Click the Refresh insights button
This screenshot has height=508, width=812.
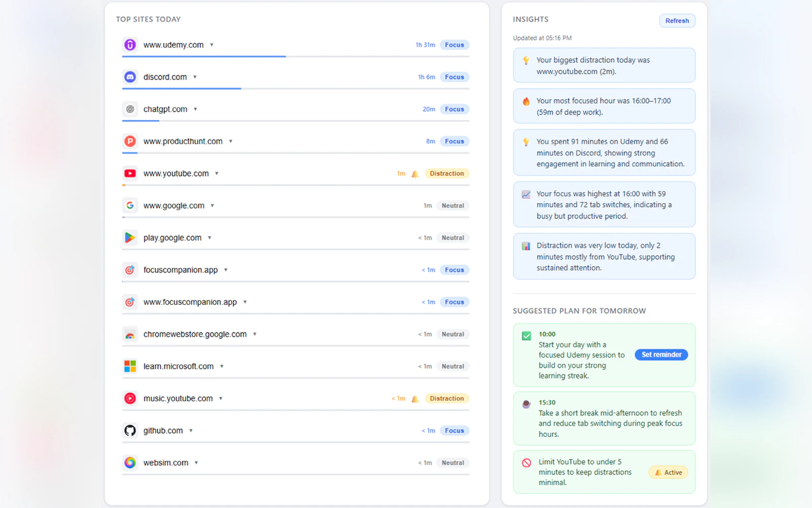tap(677, 21)
